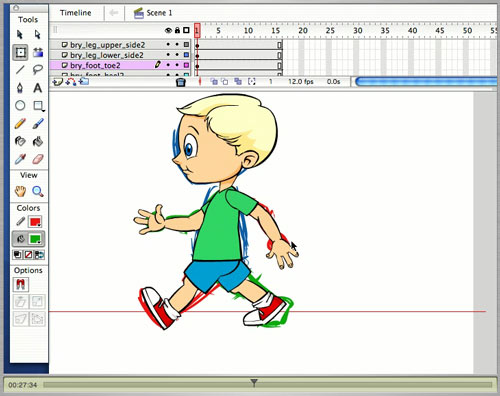Reset to black and white colors

[x=17, y=255]
